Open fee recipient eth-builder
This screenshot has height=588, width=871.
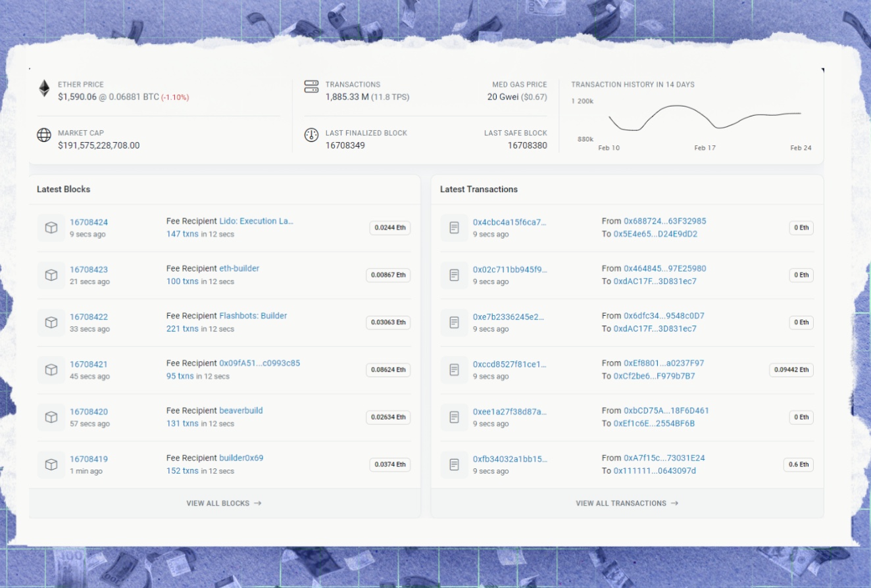(x=239, y=268)
